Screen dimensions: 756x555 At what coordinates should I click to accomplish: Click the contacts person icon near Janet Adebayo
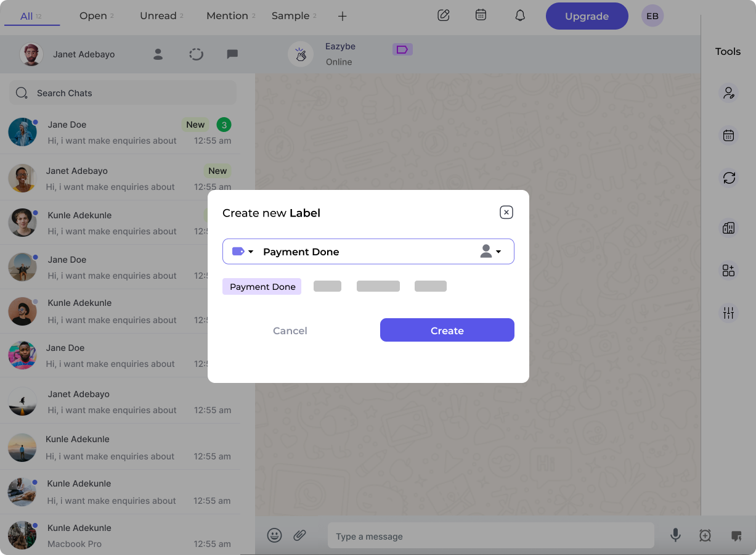click(158, 54)
